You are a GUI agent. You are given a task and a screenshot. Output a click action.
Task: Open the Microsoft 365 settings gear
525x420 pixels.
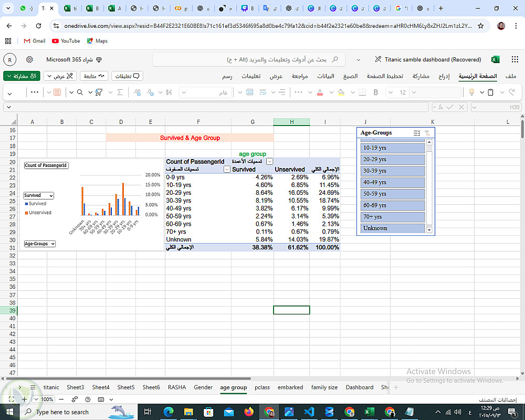(29, 60)
